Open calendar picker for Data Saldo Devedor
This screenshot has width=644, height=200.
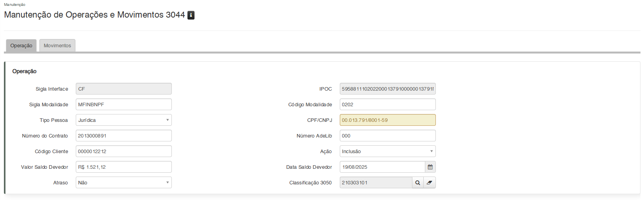[430, 167]
